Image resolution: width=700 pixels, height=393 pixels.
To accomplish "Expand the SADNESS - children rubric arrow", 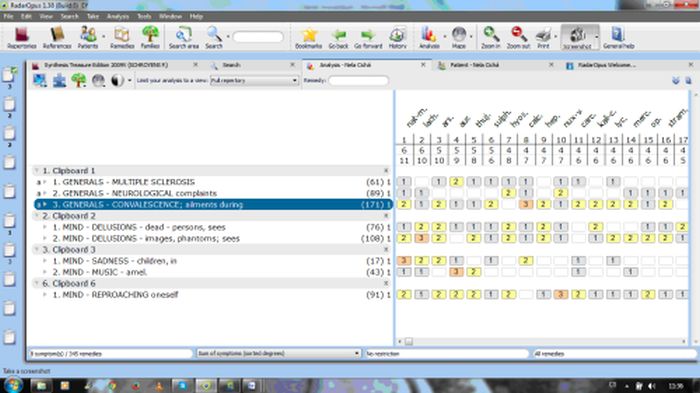I will pos(45,261).
